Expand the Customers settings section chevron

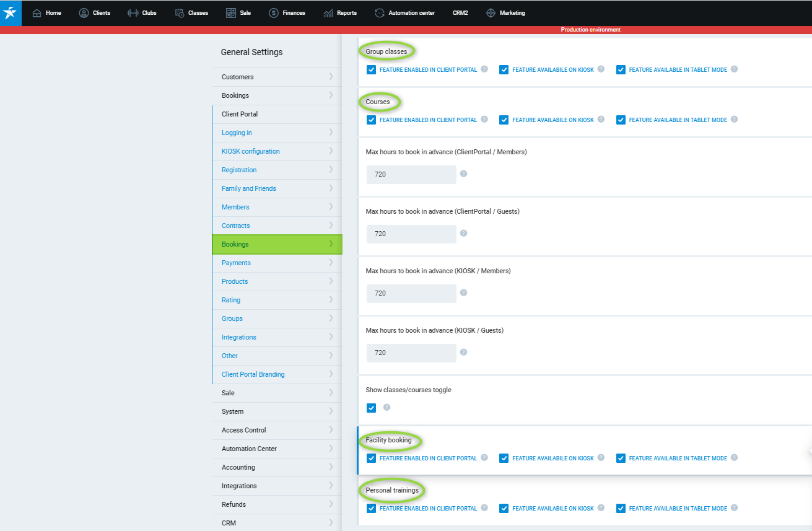(331, 77)
